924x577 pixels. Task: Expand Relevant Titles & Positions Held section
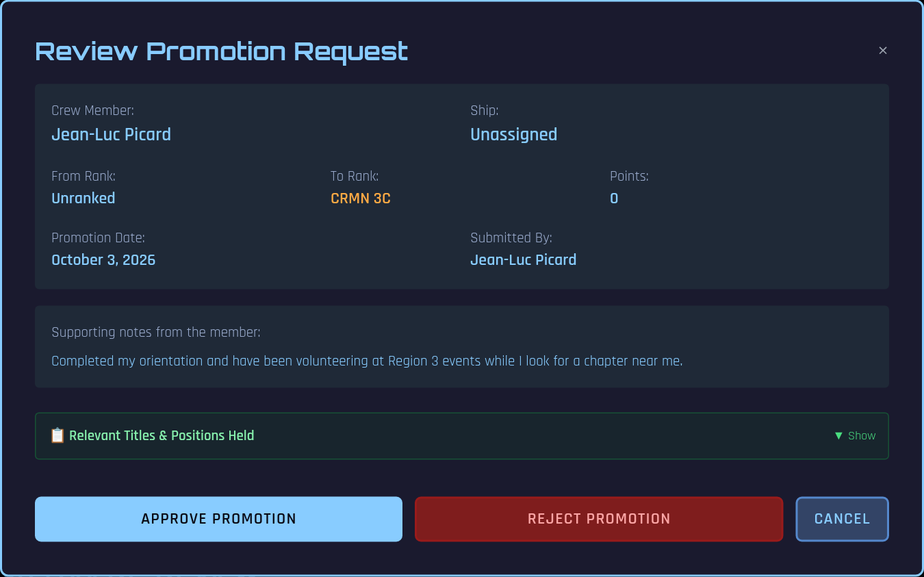click(461, 436)
